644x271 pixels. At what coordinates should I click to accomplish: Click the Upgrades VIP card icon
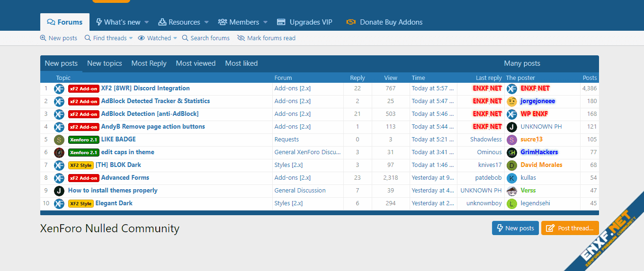coord(281,22)
